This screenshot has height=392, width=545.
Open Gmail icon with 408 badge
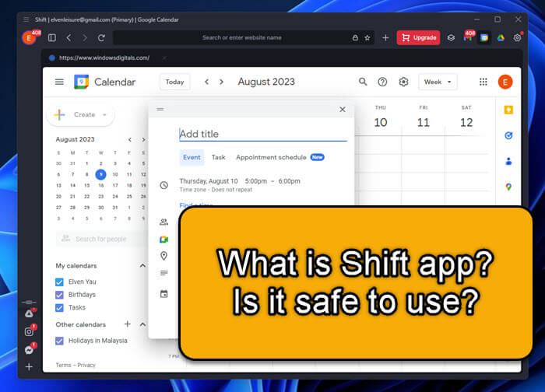pos(468,37)
